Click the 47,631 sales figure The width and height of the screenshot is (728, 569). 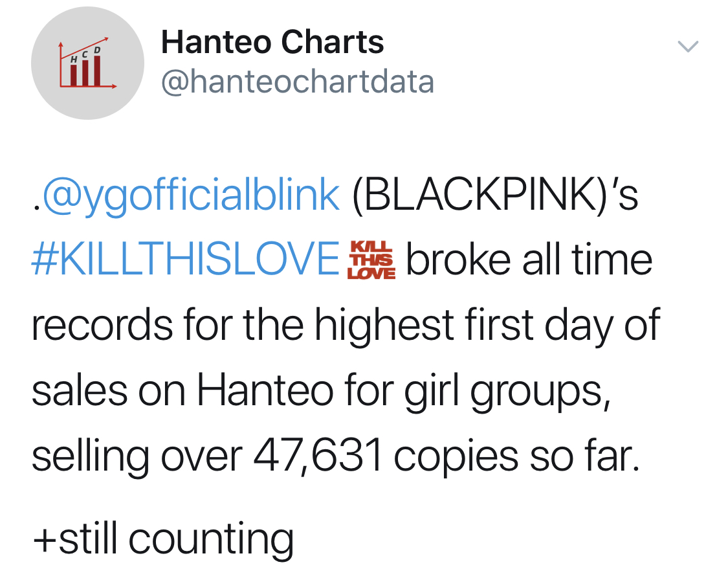coord(318,456)
